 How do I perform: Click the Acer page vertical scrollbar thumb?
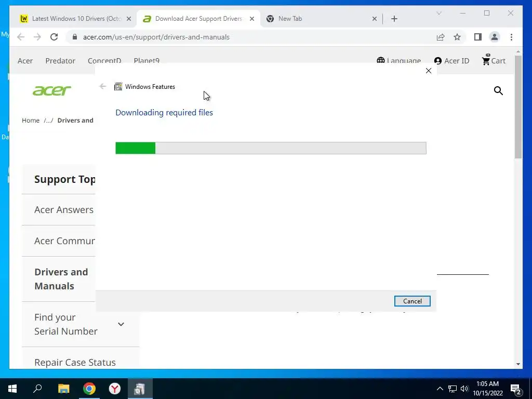tap(518, 107)
